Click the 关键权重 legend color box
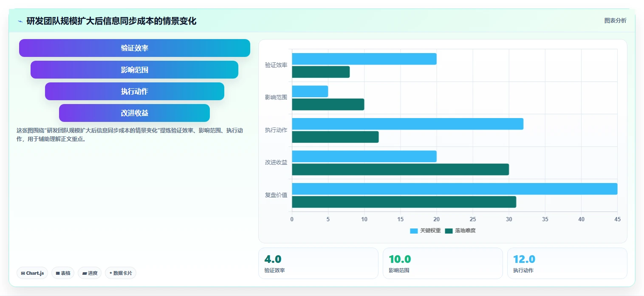The image size is (644, 296). tap(414, 231)
